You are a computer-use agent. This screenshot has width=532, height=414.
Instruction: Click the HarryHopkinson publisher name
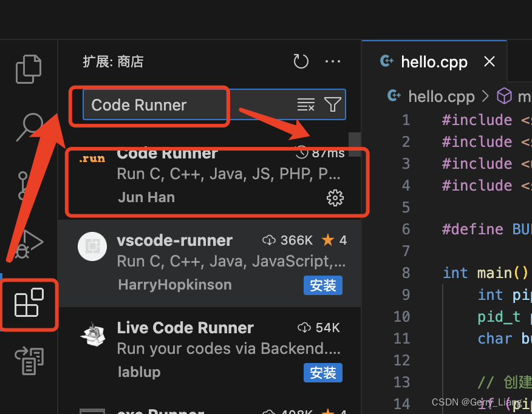175,285
